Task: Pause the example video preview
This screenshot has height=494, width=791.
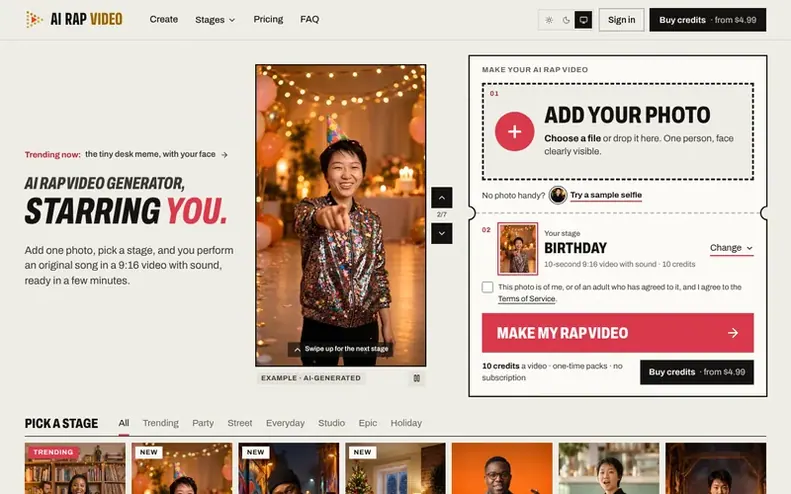Action: (x=417, y=378)
